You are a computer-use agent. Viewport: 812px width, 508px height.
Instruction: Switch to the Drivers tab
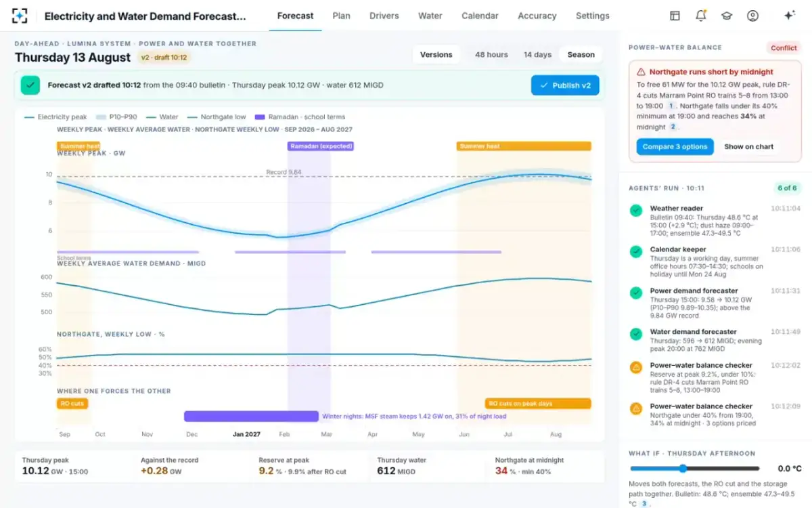pos(384,16)
